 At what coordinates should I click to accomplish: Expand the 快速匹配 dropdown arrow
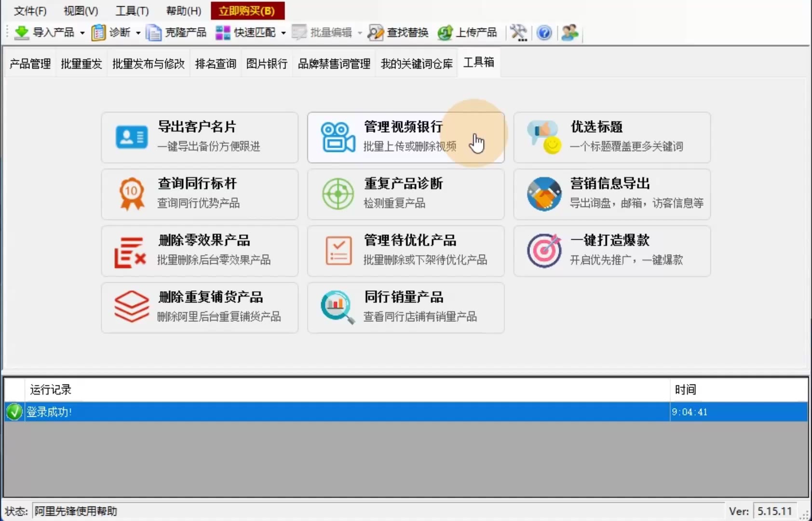tap(284, 33)
